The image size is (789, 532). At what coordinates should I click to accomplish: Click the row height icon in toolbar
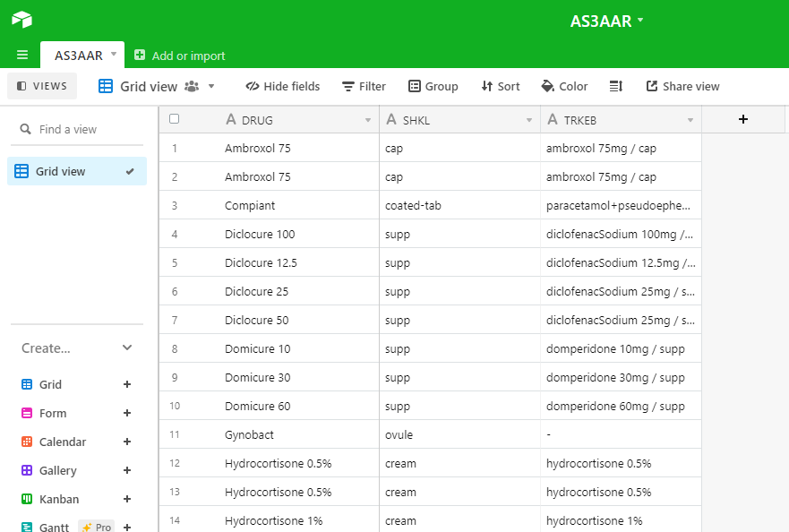616,87
